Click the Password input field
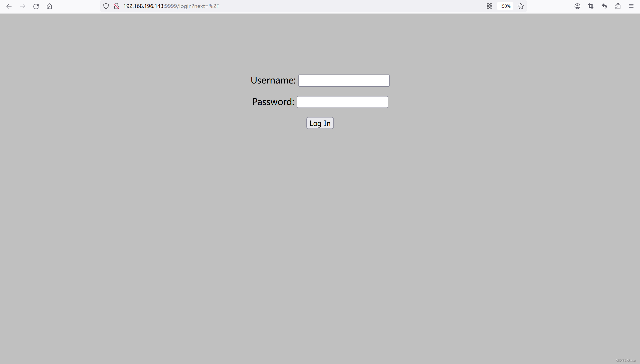640x364 pixels. [343, 101]
